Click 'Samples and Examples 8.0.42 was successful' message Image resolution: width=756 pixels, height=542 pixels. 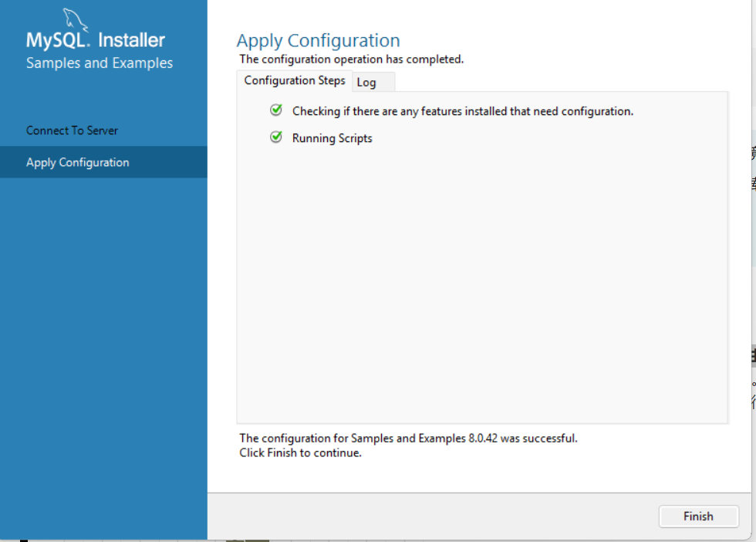[x=408, y=439]
